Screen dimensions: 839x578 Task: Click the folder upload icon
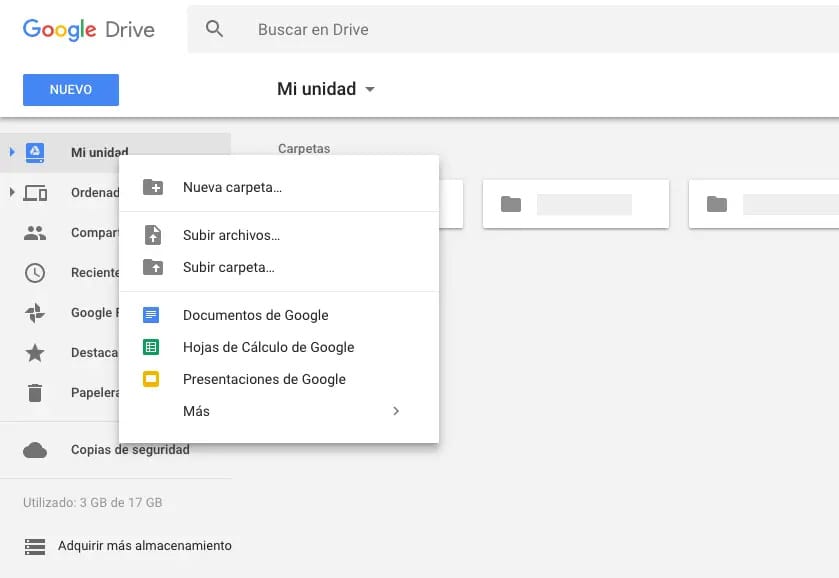(x=153, y=266)
